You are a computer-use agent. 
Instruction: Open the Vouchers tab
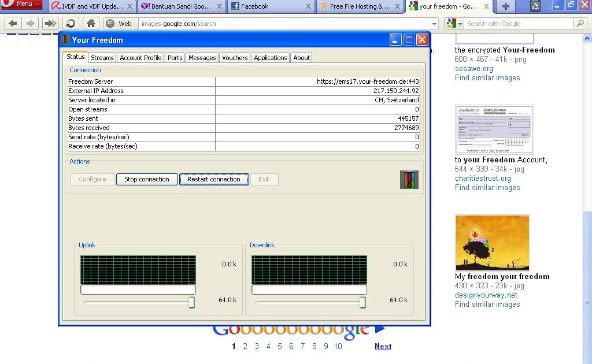pos(235,58)
